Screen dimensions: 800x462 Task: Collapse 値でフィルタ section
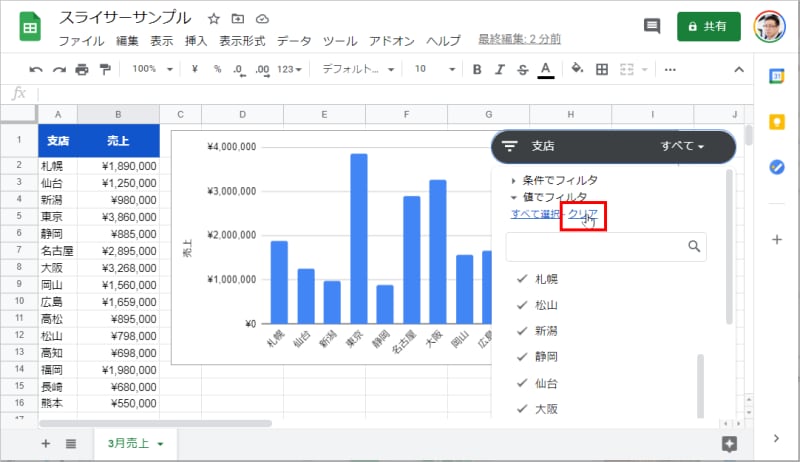[549, 197]
